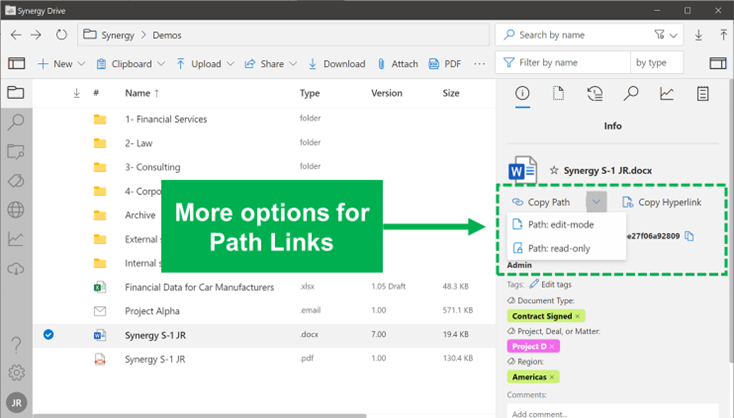This screenshot has width=734, height=418.
Task: Click the Copy Path button
Action: tap(541, 202)
